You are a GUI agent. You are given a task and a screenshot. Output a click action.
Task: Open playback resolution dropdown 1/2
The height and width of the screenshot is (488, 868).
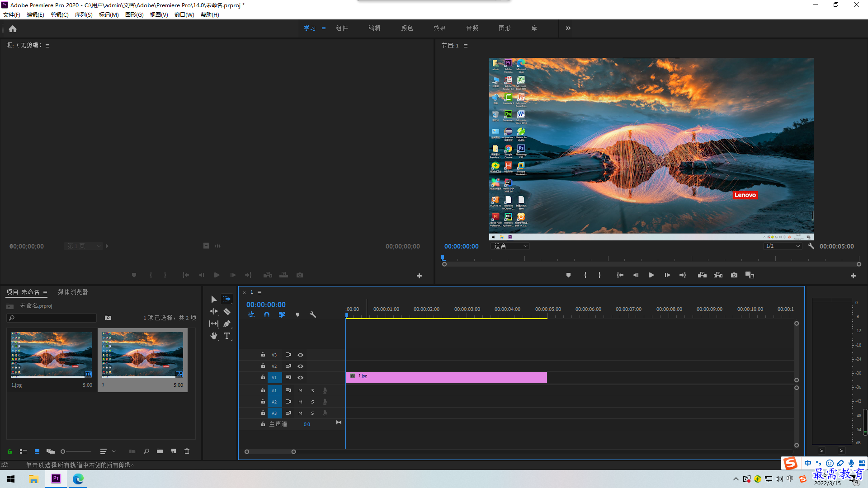tap(783, 246)
